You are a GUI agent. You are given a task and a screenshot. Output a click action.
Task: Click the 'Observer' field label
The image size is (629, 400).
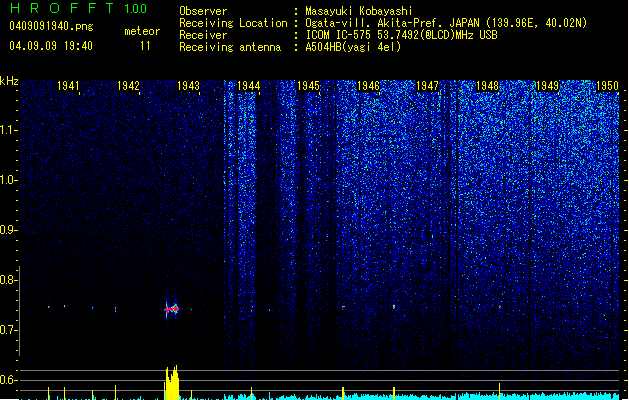pyautogui.click(x=203, y=11)
